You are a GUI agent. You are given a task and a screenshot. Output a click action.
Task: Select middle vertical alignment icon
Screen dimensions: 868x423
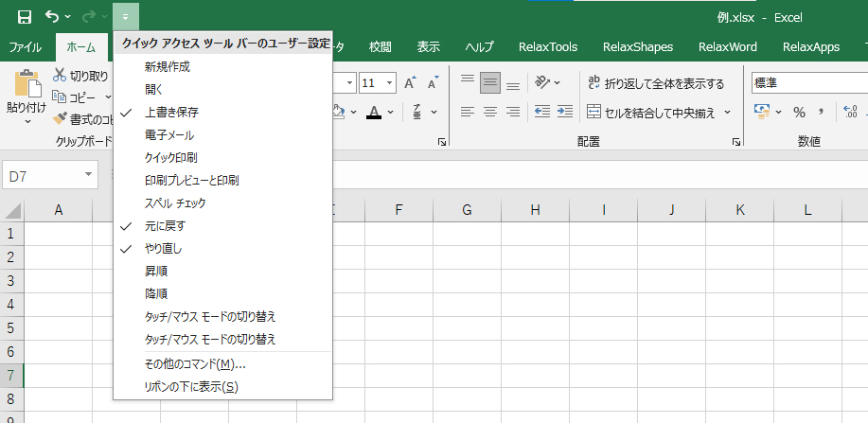coord(490,83)
